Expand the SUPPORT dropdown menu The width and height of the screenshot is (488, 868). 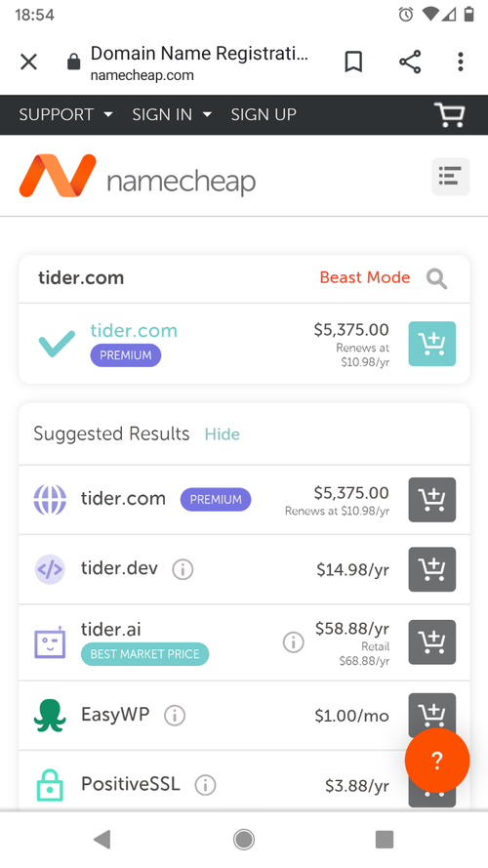coord(65,114)
